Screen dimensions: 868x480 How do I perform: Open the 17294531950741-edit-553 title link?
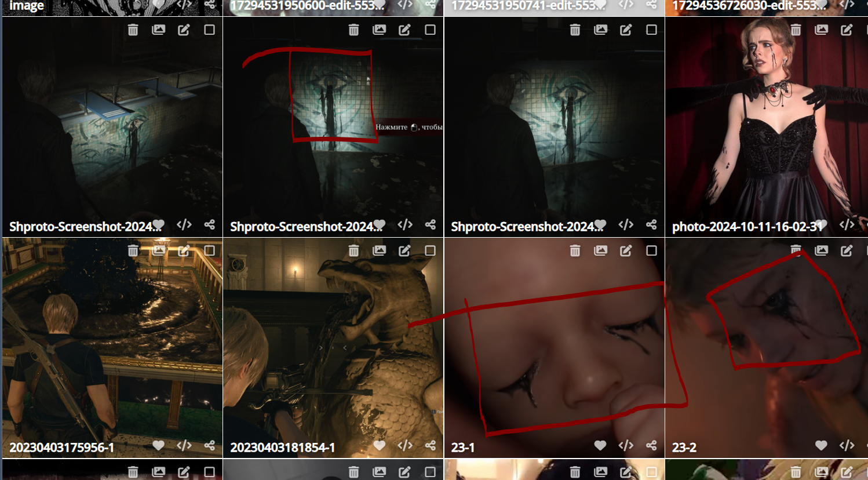[528, 6]
